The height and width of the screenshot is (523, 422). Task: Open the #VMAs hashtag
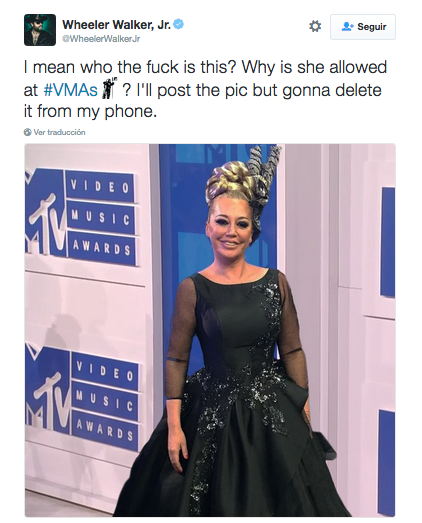click(x=70, y=90)
